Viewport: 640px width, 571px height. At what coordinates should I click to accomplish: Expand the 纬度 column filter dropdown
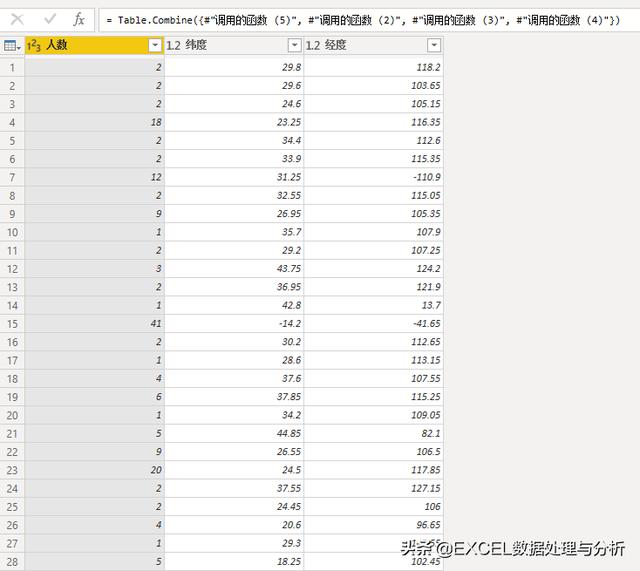point(294,45)
